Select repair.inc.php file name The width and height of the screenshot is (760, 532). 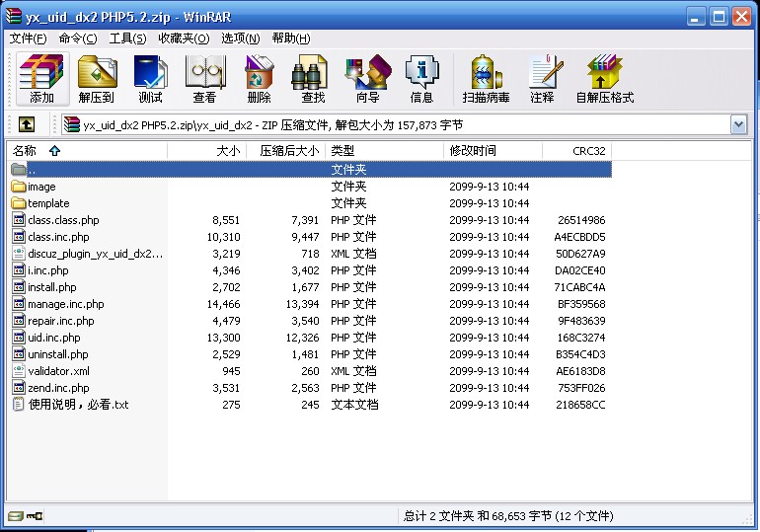[61, 321]
